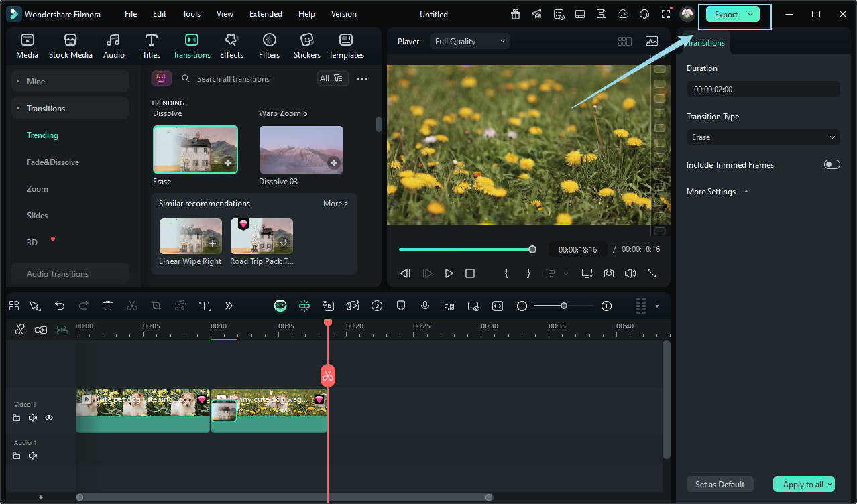Click the Undo arrow in timeline toolbar
Image resolution: width=857 pixels, height=504 pixels.
(x=60, y=306)
